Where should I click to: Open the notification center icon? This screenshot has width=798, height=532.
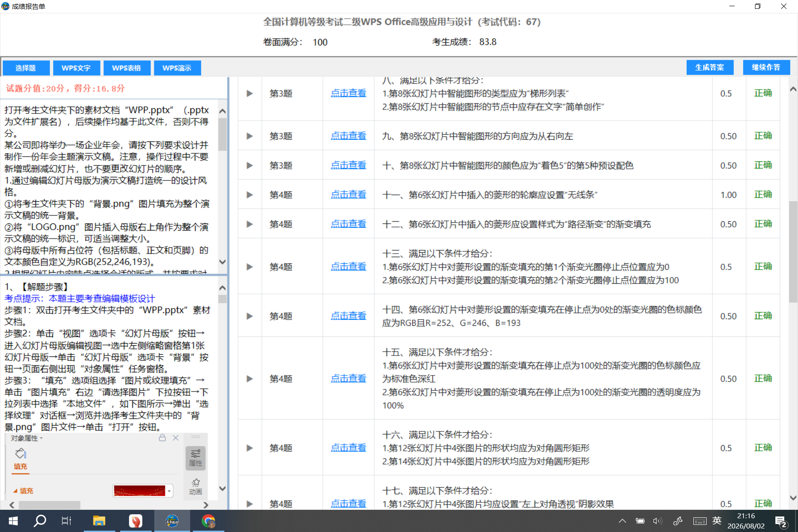click(781, 521)
